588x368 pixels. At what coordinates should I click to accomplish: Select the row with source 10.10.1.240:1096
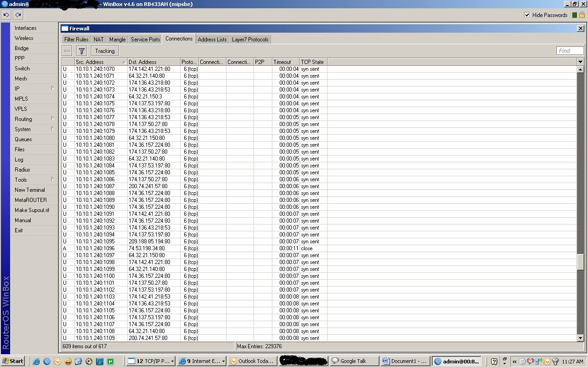pyautogui.click(x=319, y=248)
